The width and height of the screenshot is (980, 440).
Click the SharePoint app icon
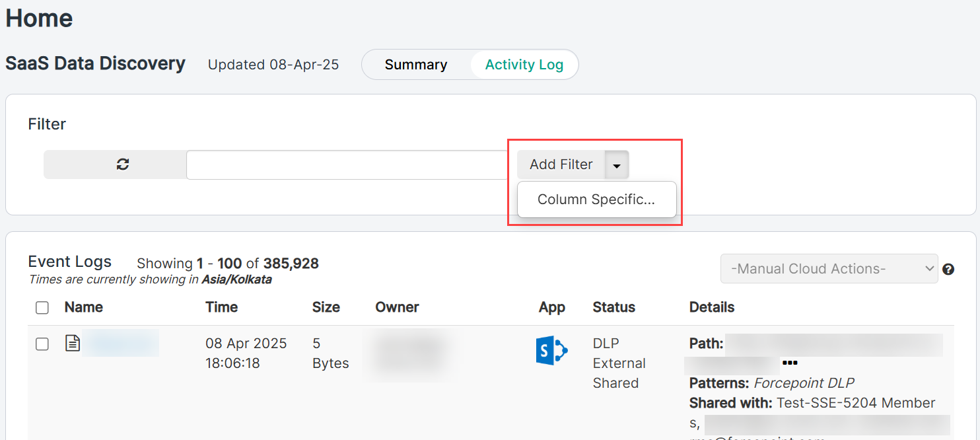coord(551,352)
